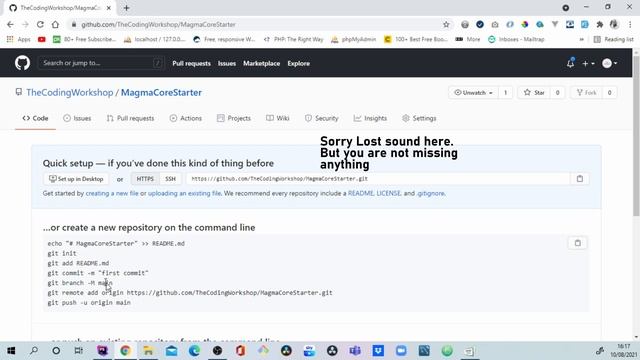Click the GitHub Octocat logo
This screenshot has height=360, width=640.
[x=22, y=63]
